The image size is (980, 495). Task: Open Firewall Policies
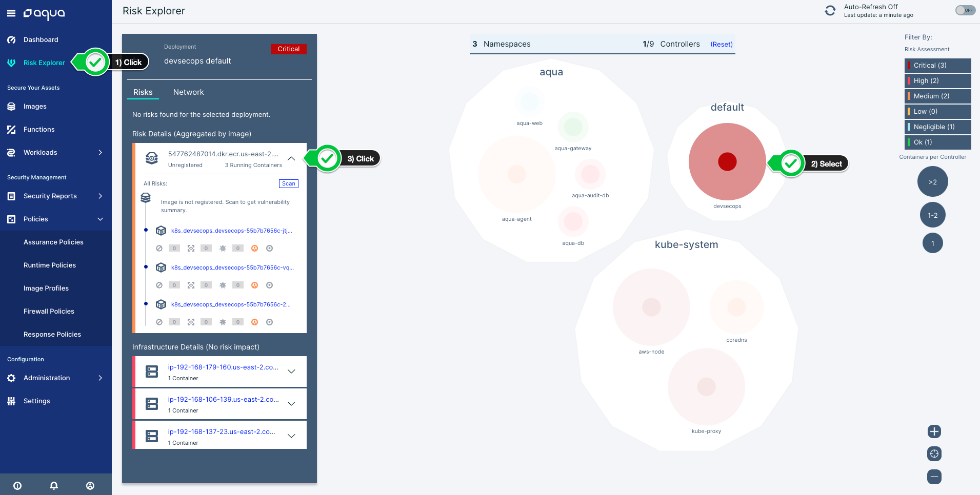49,311
